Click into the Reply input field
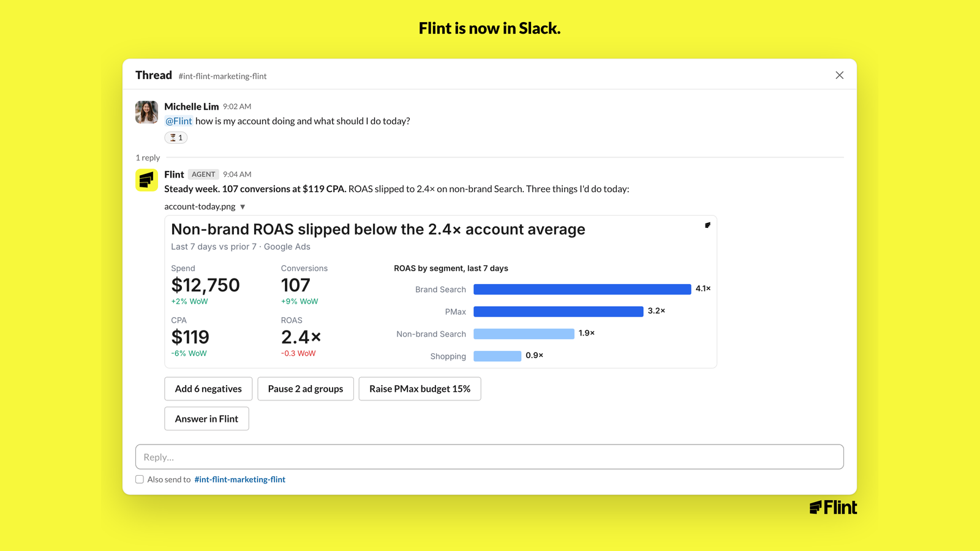This screenshot has width=980, height=551. coord(489,457)
